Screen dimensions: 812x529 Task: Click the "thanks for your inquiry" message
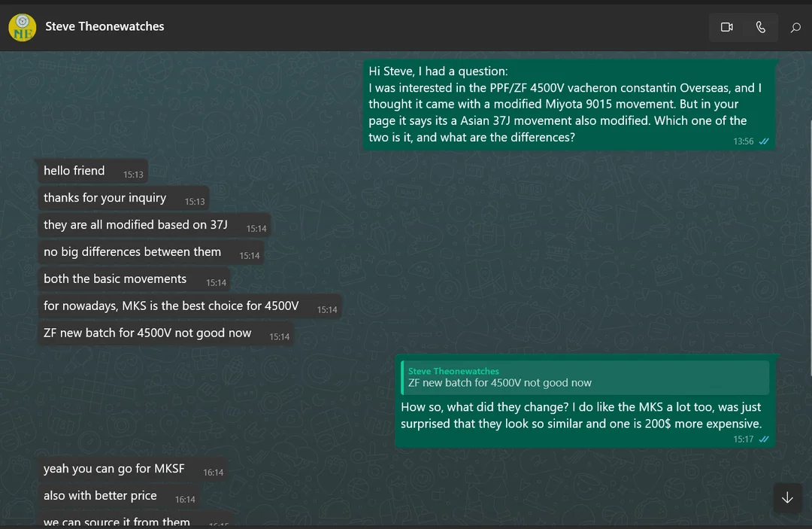pyautogui.click(x=123, y=198)
